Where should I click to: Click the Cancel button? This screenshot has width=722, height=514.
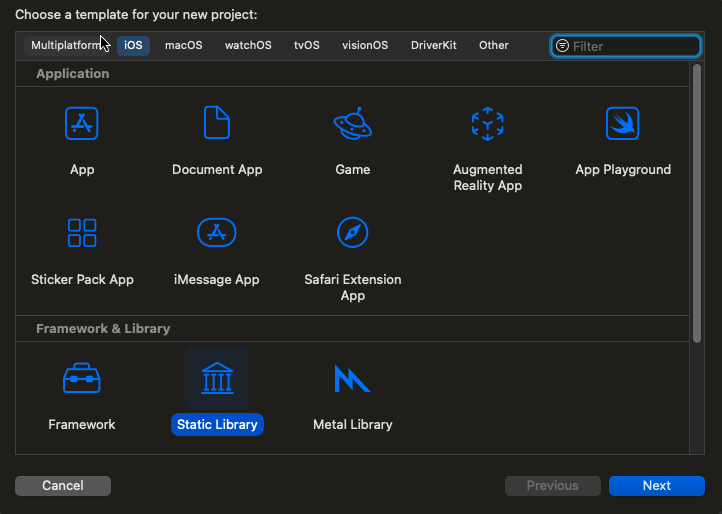(x=63, y=486)
